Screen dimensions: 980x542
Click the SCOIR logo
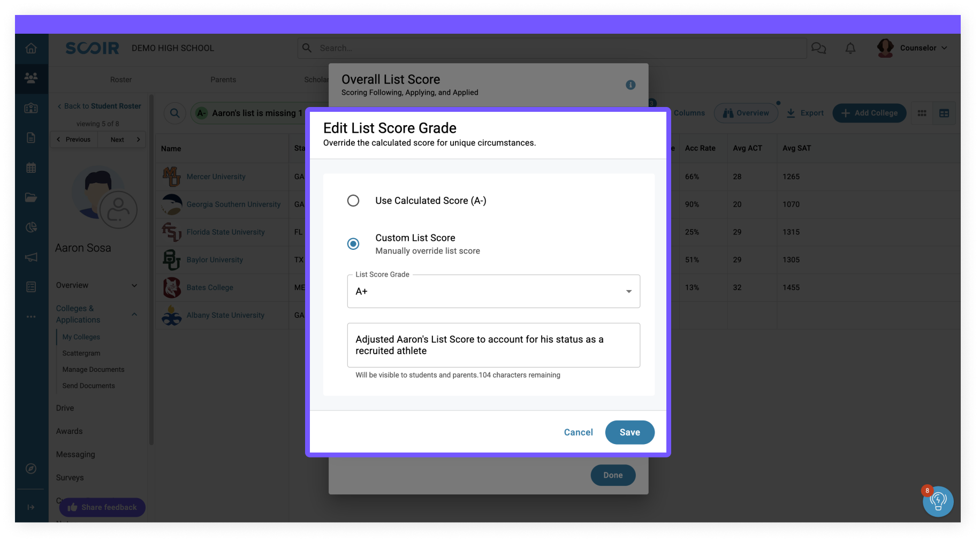click(x=92, y=48)
